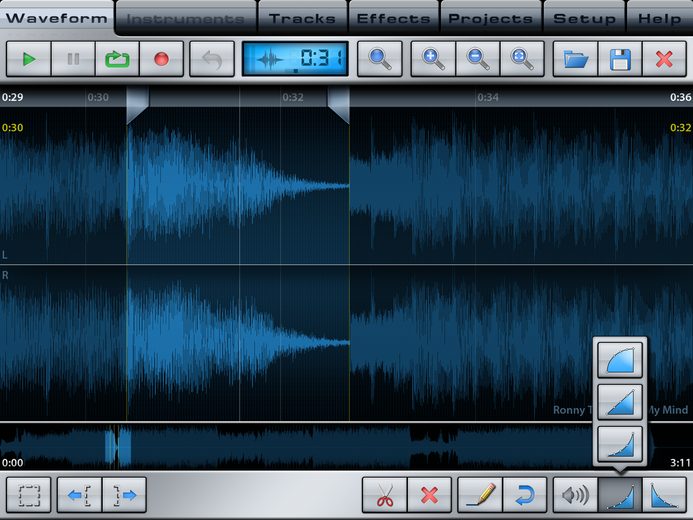Choose the convex fade-in curve option
This screenshot has height=520, width=693.
pos(620,360)
